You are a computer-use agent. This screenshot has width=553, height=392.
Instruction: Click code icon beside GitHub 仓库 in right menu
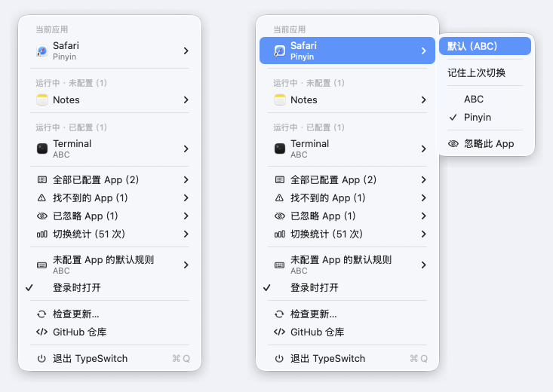(x=280, y=332)
